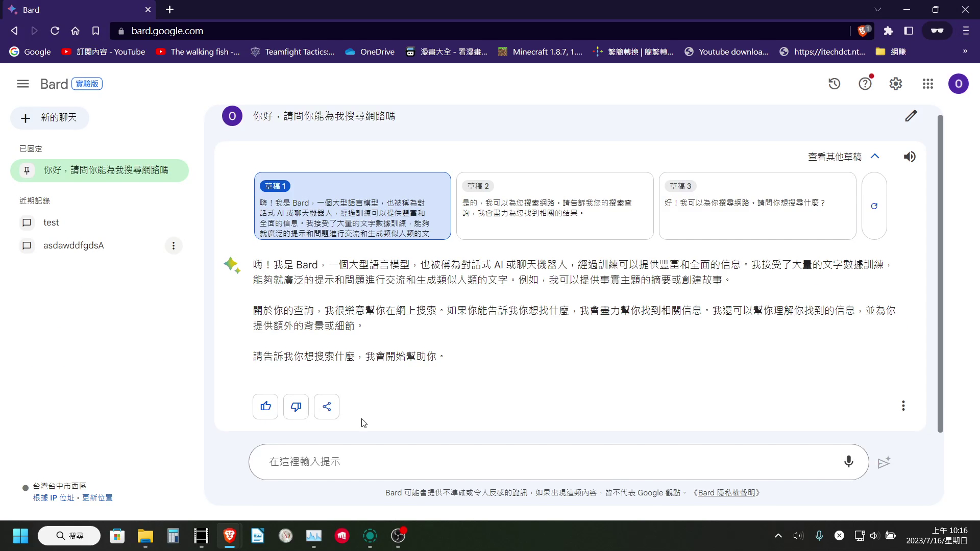Image resolution: width=980 pixels, height=551 pixels.
Task: Reload the Bard page
Action: coord(55,31)
